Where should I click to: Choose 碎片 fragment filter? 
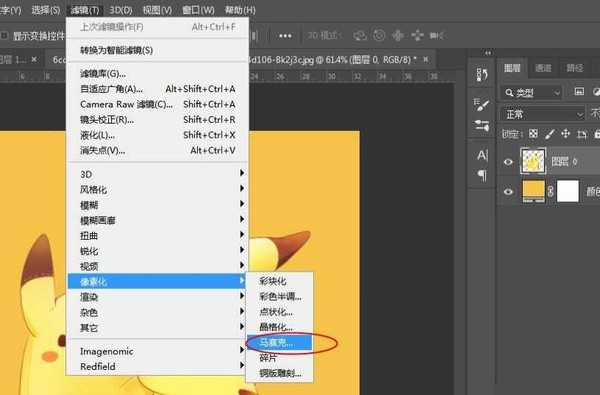(x=279, y=358)
